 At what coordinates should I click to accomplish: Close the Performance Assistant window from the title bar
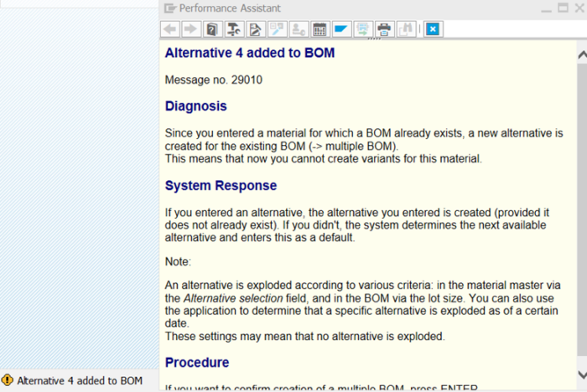click(x=579, y=8)
